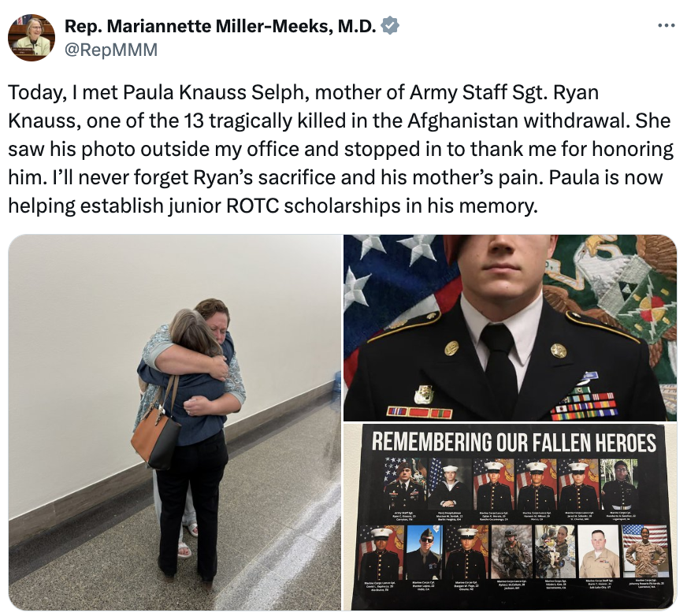Click the sailor portrait in the poster
This screenshot has height=616, width=687.
coord(450,484)
